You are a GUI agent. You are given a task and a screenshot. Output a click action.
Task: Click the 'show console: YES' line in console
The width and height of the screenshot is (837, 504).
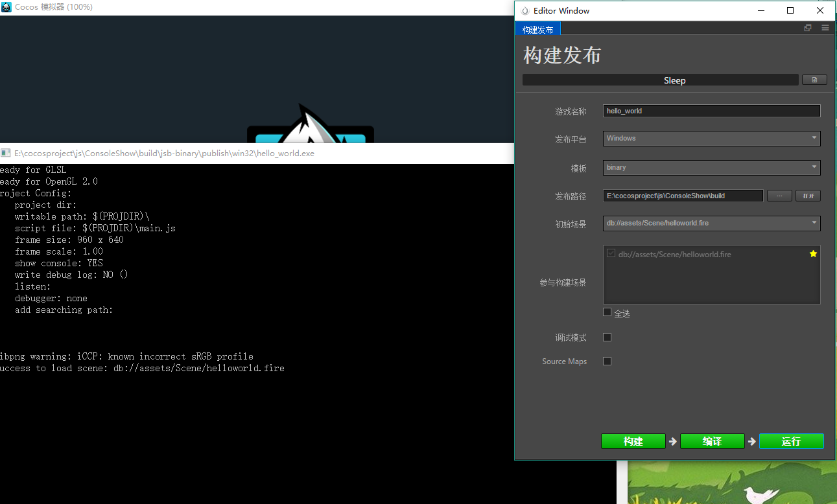tap(59, 263)
